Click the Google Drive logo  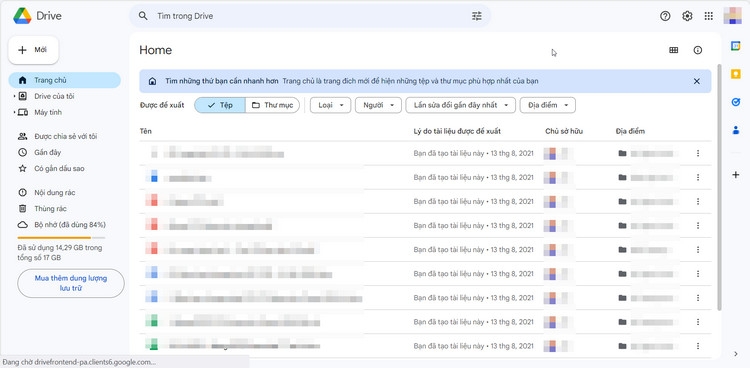pos(22,16)
